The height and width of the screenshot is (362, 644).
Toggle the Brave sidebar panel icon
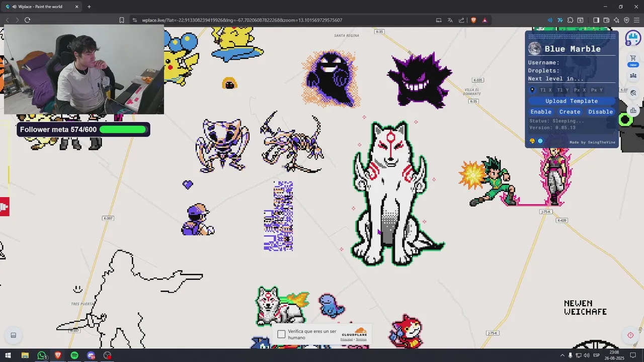[x=596, y=20]
